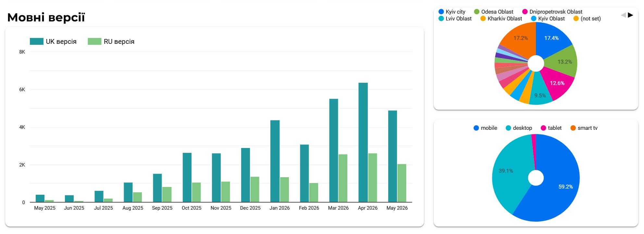Click the 'Мовні версії' chart title
The image size is (644, 234).
tap(46, 17)
